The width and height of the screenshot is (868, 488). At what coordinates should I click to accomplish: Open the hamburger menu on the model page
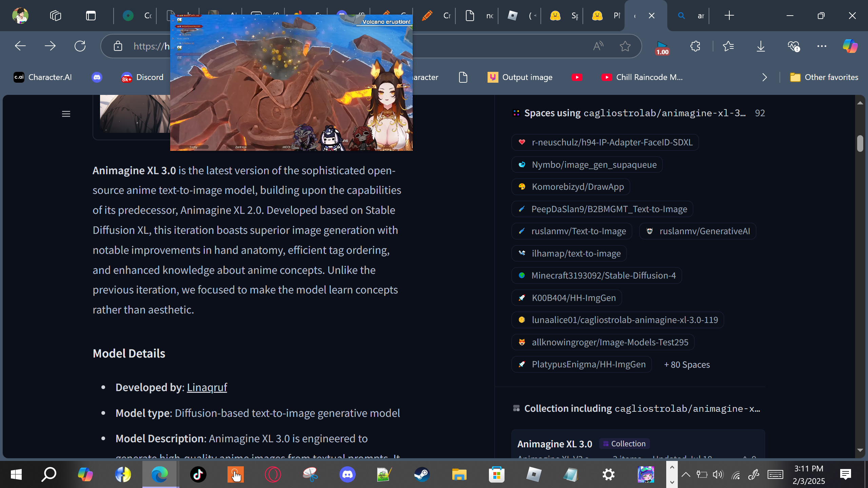pyautogui.click(x=66, y=114)
